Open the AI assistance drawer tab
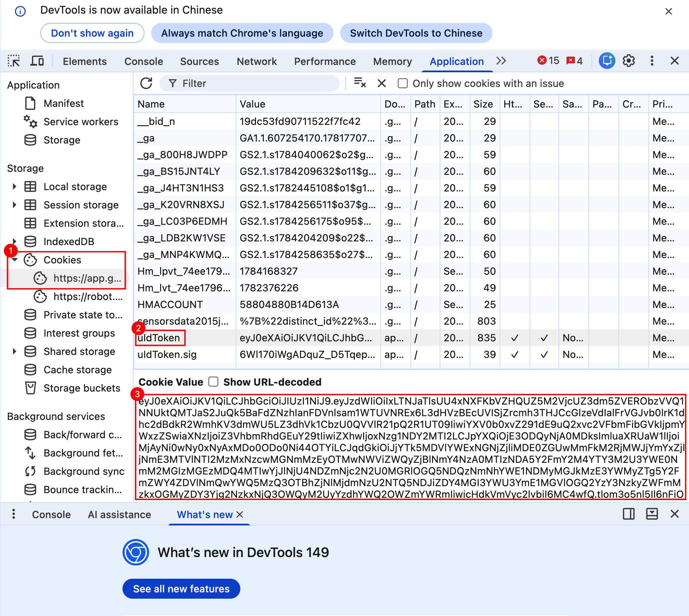689x616 pixels. tap(119, 514)
